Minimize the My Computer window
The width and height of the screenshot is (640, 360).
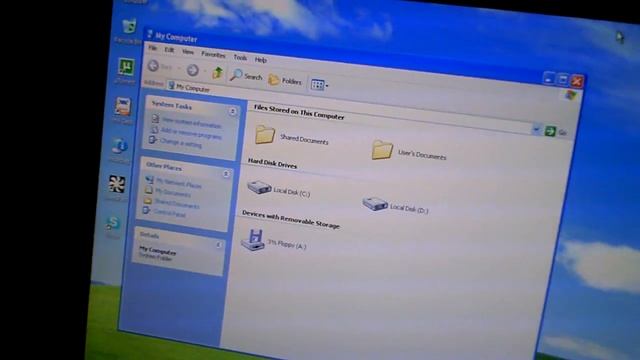tap(549, 78)
